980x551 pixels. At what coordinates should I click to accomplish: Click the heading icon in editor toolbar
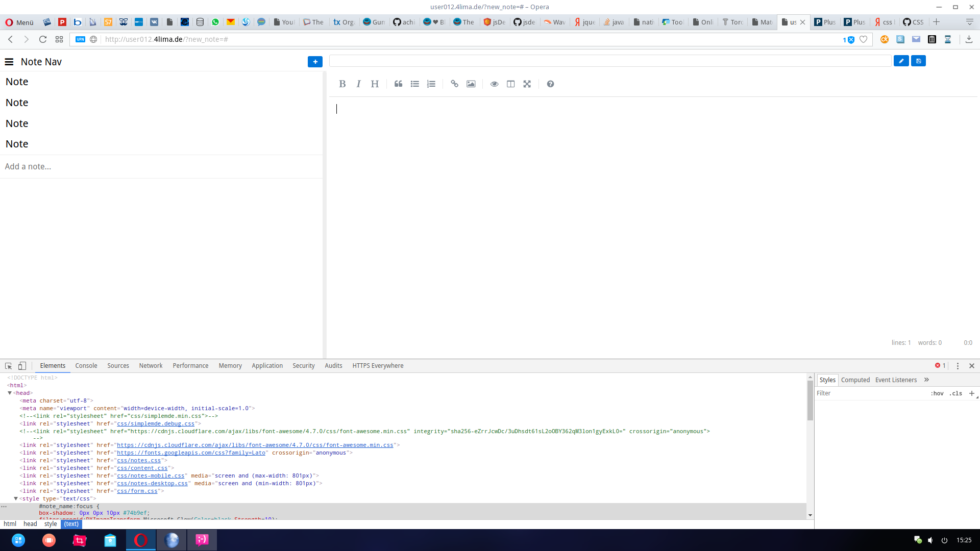point(375,84)
